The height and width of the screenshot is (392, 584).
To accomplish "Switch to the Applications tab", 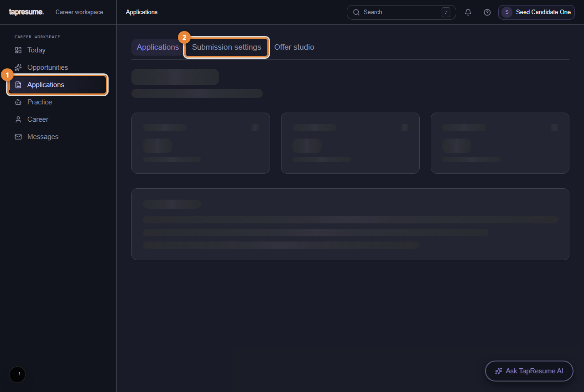I will pyautogui.click(x=158, y=47).
